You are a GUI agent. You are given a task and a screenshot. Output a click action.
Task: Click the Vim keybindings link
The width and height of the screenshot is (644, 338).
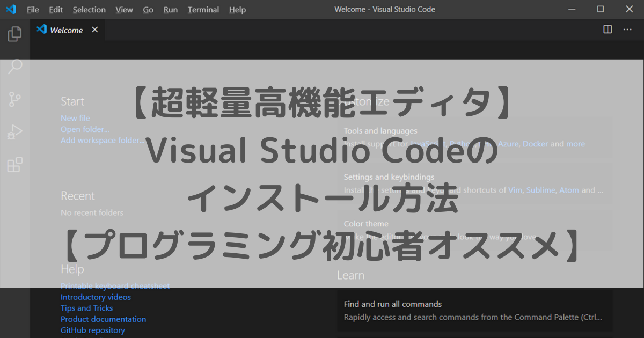coord(515,190)
